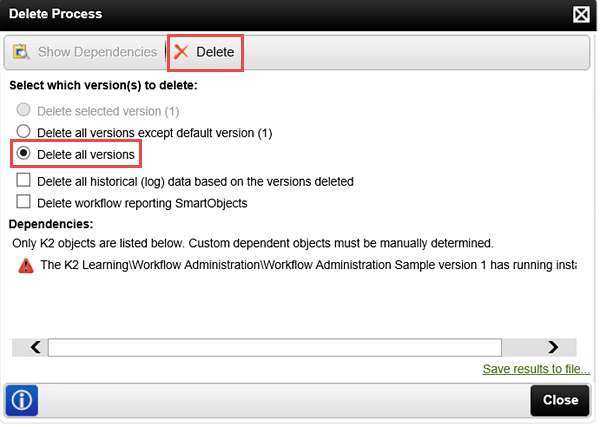Click the 'Delete' toolbar text
Screen dimensions: 600x427
215,52
